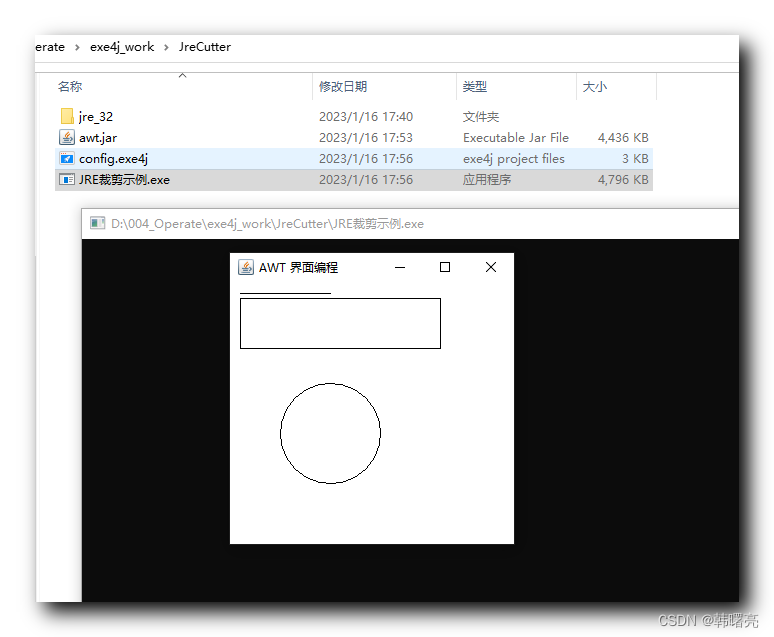Click the 应用程序 type cell
Screen dimensions: 774x637
point(487,180)
